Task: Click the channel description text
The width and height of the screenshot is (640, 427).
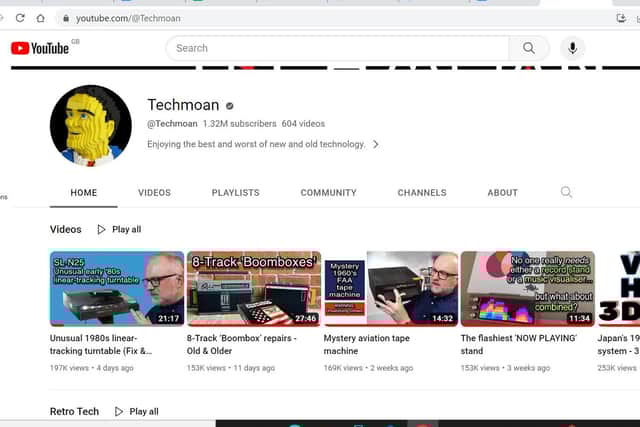Action: coord(256,144)
